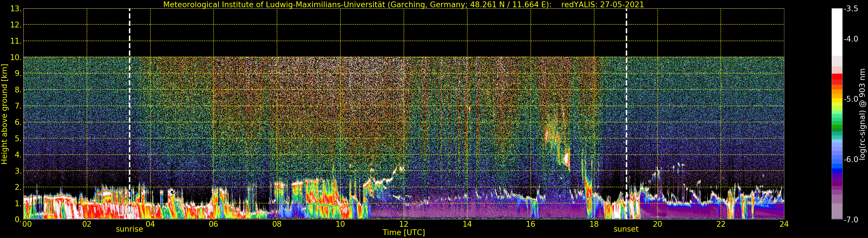The height and width of the screenshot is (238, 868).
Task: Click the '12' time tick label
Action: 404,224
